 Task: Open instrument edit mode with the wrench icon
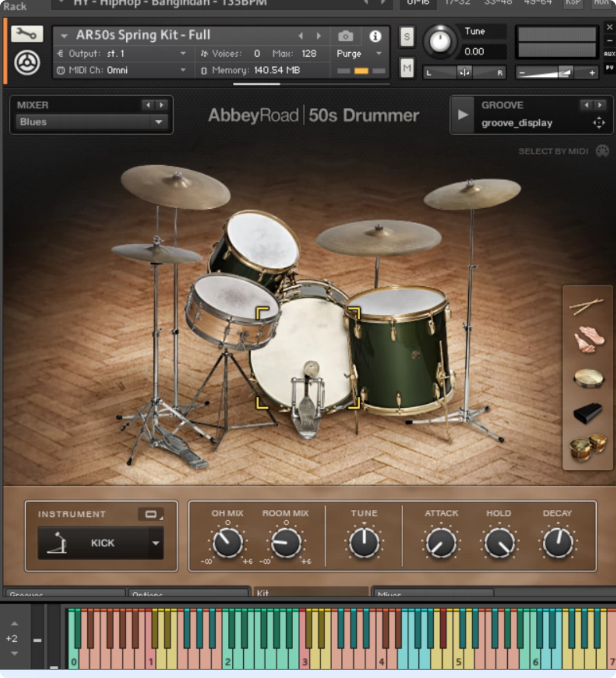click(27, 34)
